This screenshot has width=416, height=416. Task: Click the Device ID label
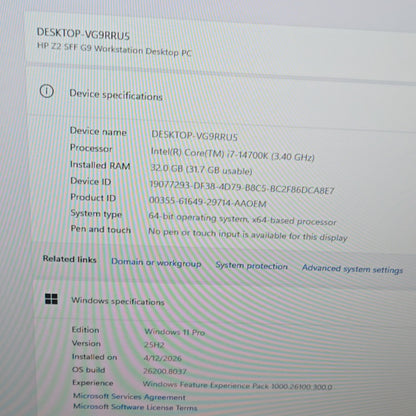91,181
